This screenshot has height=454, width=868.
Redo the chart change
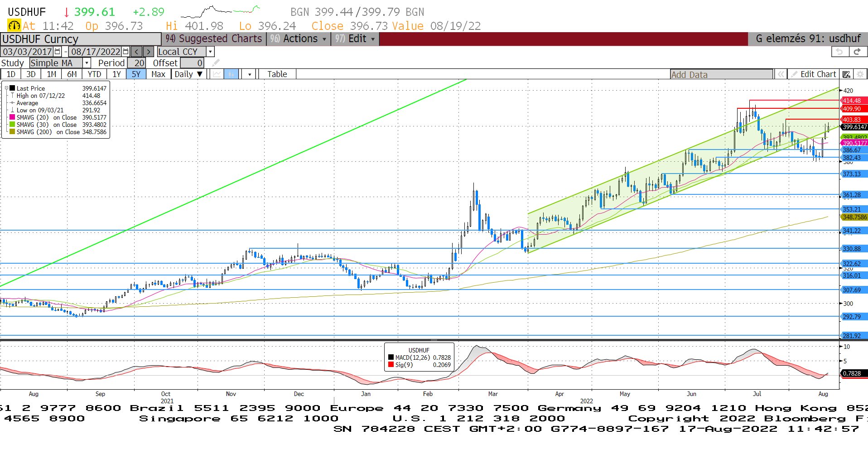pyautogui.click(x=857, y=52)
